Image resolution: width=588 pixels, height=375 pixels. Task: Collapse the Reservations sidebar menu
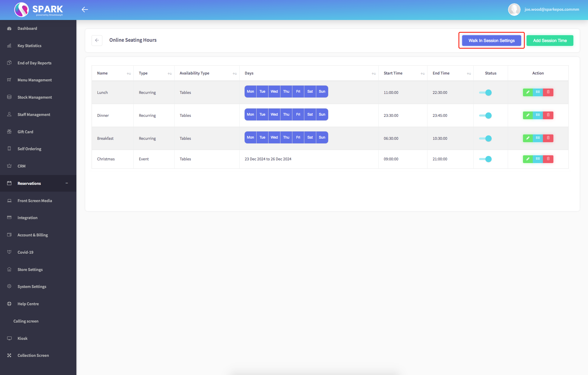click(x=67, y=183)
